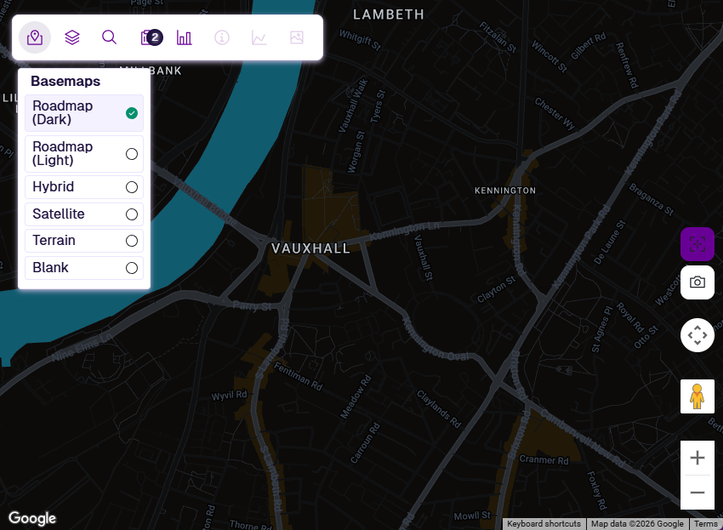This screenshot has width=723, height=530.
Task: Click the Terms link
Action: click(705, 524)
